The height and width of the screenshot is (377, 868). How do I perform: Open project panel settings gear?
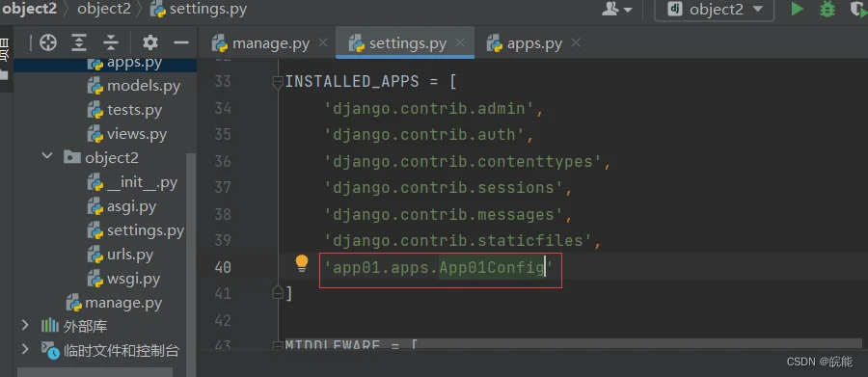point(150,42)
